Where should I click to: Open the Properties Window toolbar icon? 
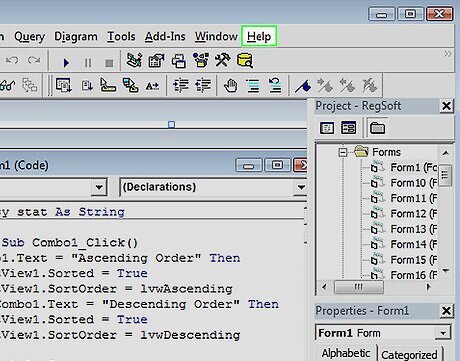[x=156, y=61]
